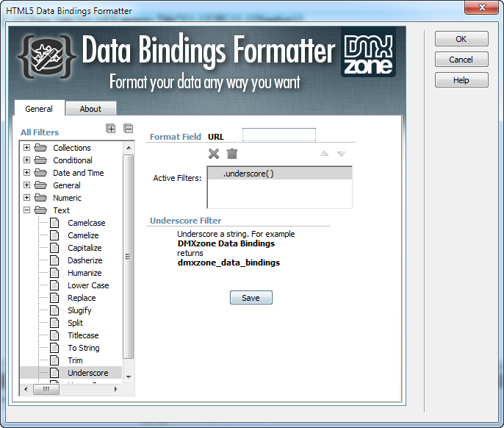This screenshot has width=504, height=428.
Task: Click the Collections folder icon
Action: pos(40,148)
